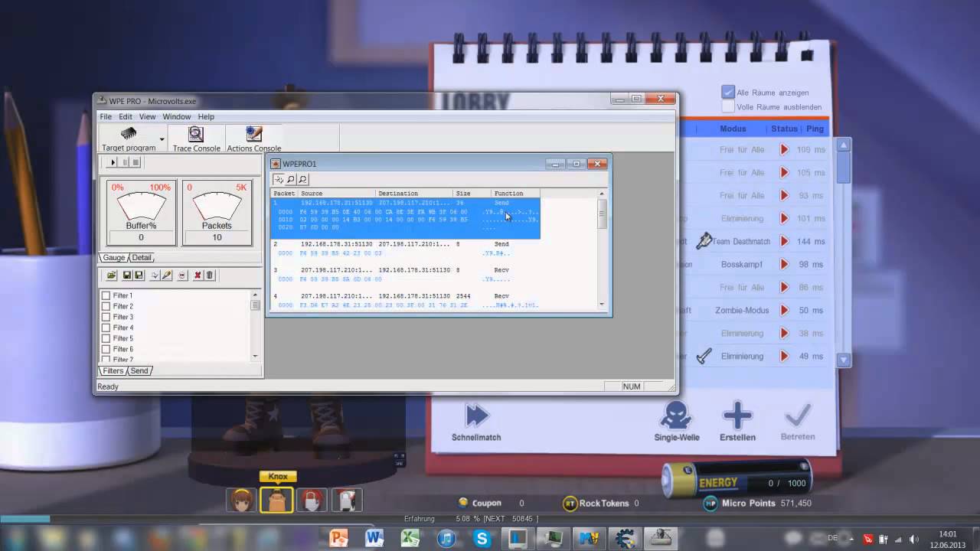The image size is (980, 551).
Task: Enable the Filter 2 checkbox
Action: 106,306
